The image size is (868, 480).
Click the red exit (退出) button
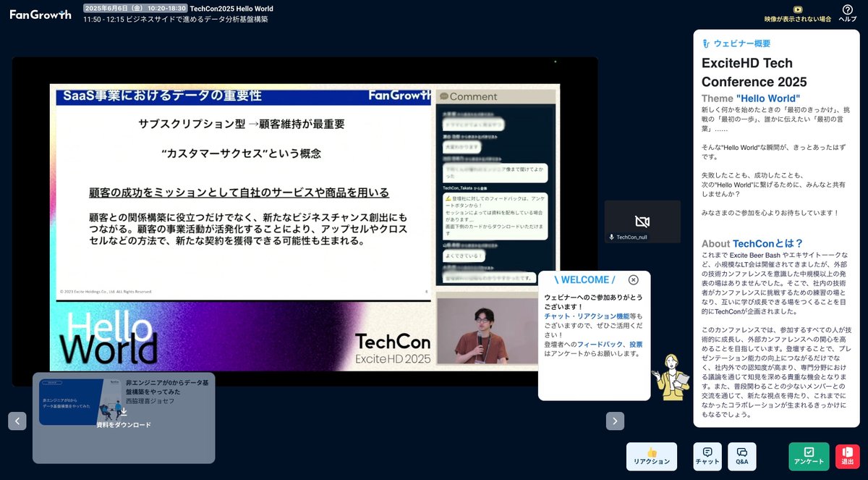pyautogui.click(x=848, y=457)
